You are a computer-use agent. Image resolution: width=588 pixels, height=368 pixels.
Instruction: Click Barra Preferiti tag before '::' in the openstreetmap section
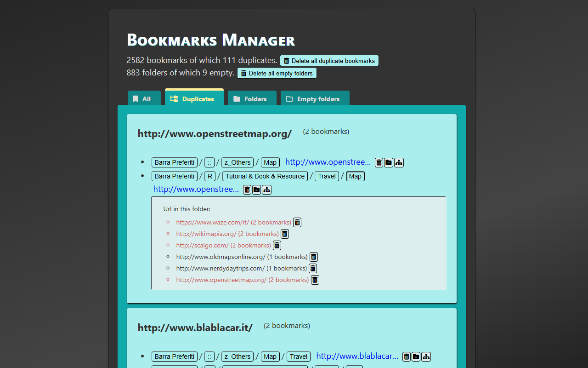tap(175, 162)
